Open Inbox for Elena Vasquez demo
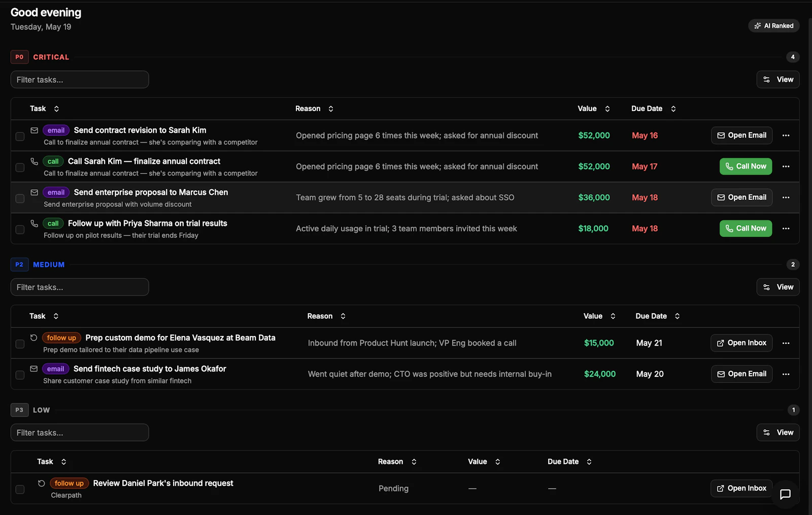The height and width of the screenshot is (515, 812). click(x=741, y=343)
